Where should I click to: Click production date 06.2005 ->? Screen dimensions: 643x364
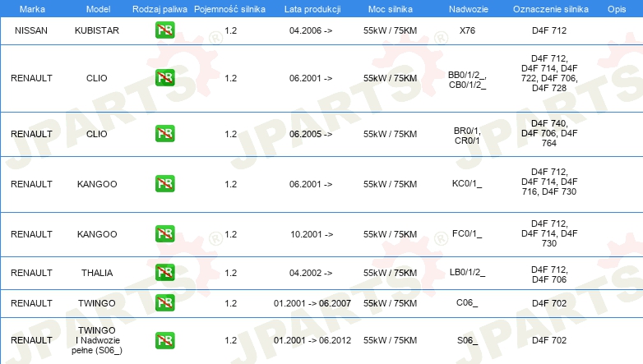(311, 134)
